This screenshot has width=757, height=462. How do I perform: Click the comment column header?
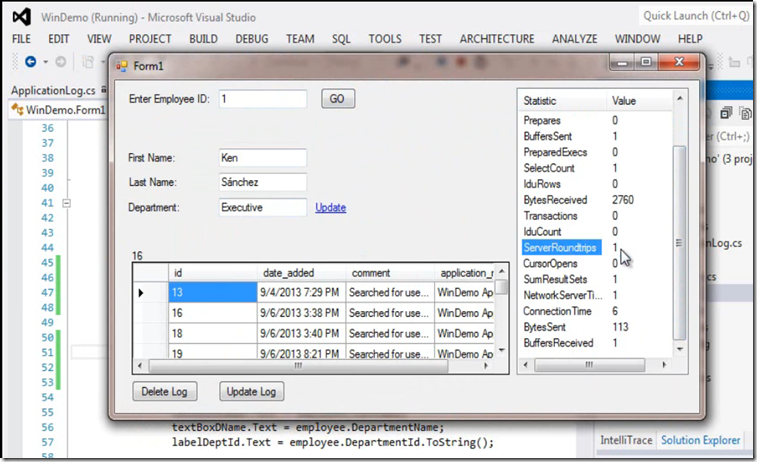click(390, 273)
